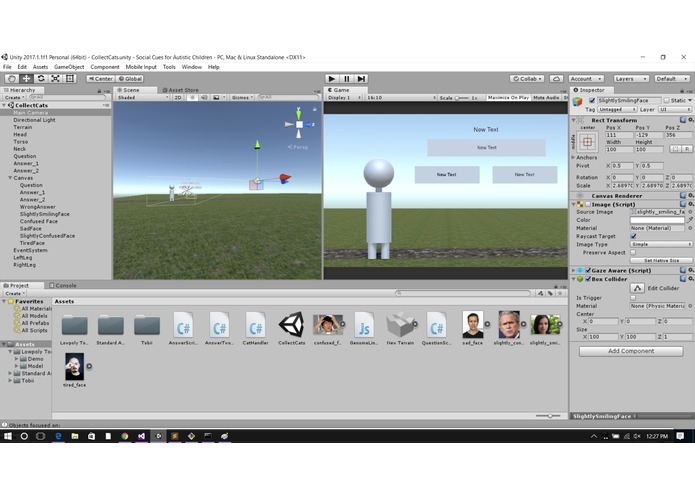Toggle 2D scene view mode
695x494 pixels.
pos(178,97)
